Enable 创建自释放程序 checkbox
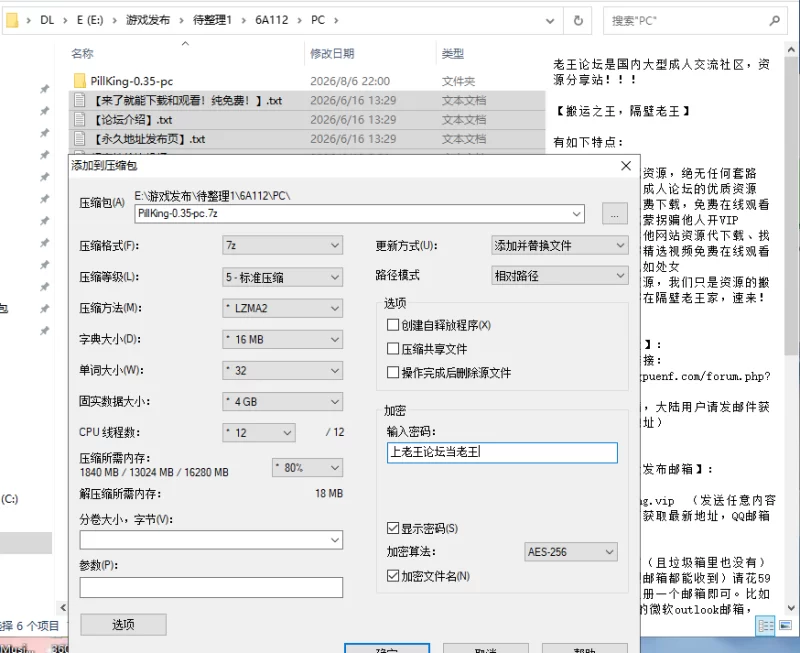 [393, 325]
